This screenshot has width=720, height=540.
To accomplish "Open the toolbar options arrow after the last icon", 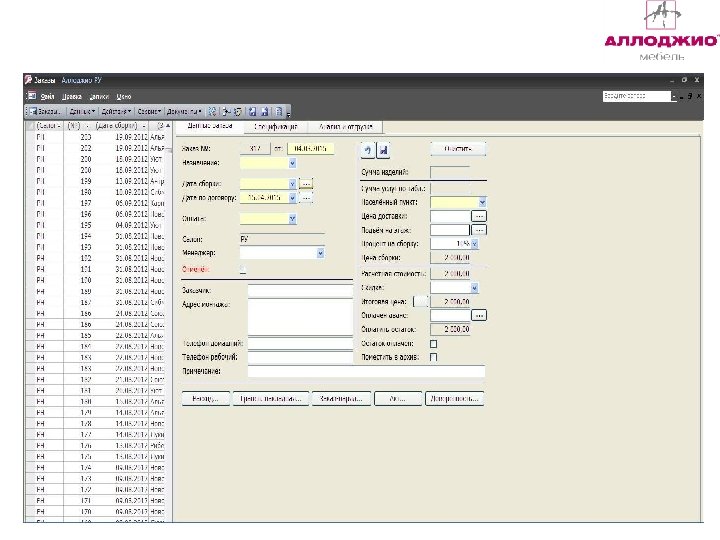I will pos(288,113).
